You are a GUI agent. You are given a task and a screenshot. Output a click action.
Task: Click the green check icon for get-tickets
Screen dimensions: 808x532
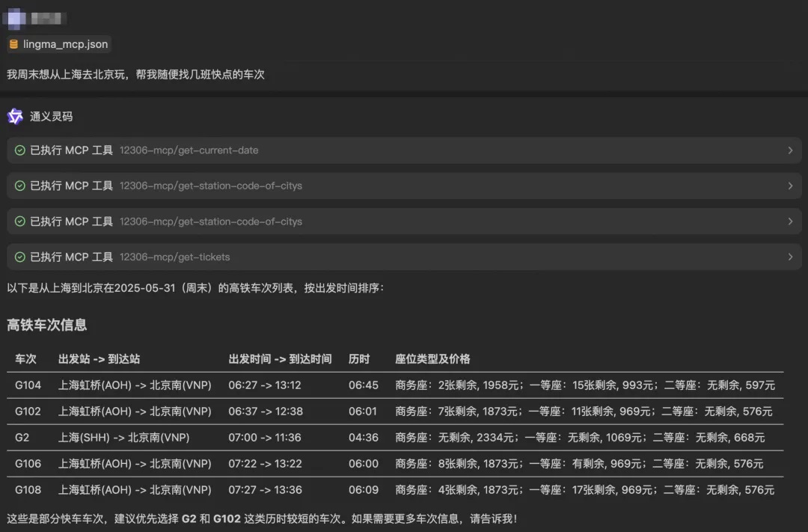click(x=20, y=257)
